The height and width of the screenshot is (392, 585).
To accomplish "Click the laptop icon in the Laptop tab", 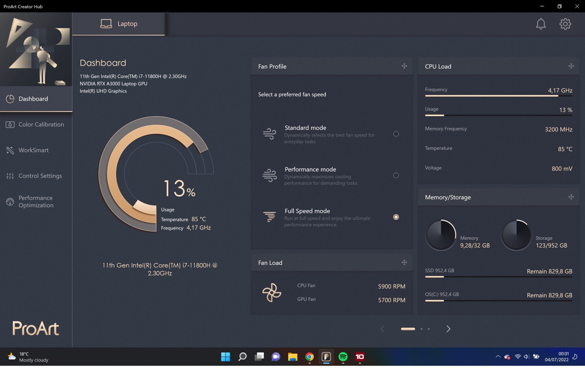I will click(106, 24).
